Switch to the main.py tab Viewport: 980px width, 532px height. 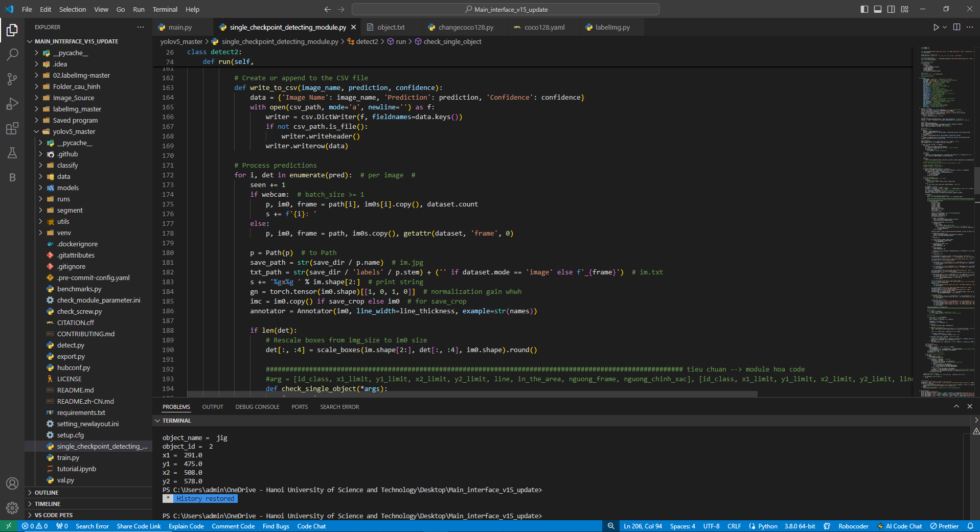(x=180, y=27)
